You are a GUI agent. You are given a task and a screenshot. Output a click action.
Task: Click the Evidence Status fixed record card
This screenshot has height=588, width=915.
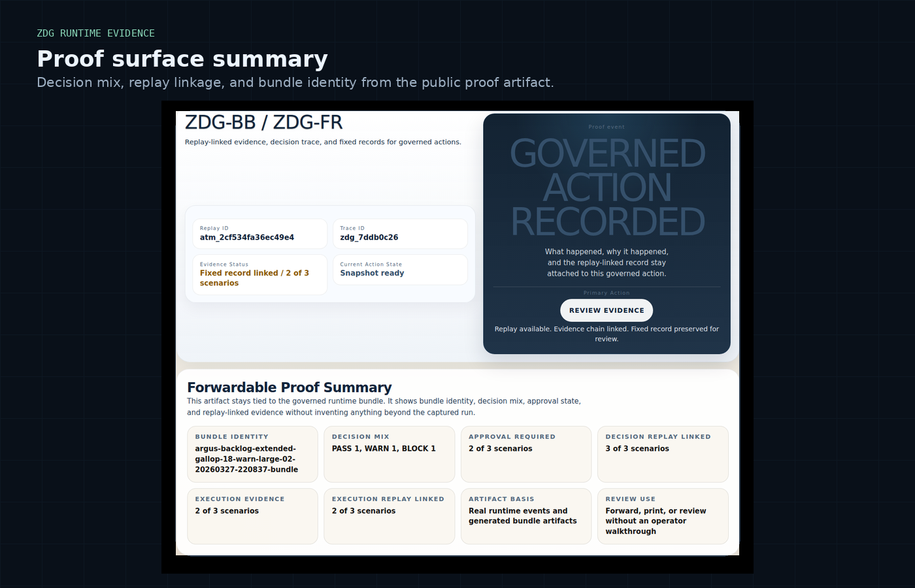pyautogui.click(x=259, y=274)
